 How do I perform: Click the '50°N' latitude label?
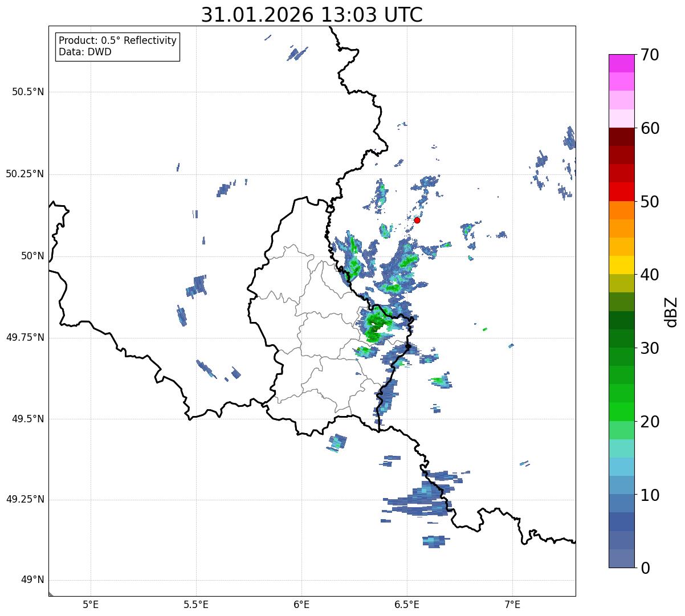coord(33,256)
